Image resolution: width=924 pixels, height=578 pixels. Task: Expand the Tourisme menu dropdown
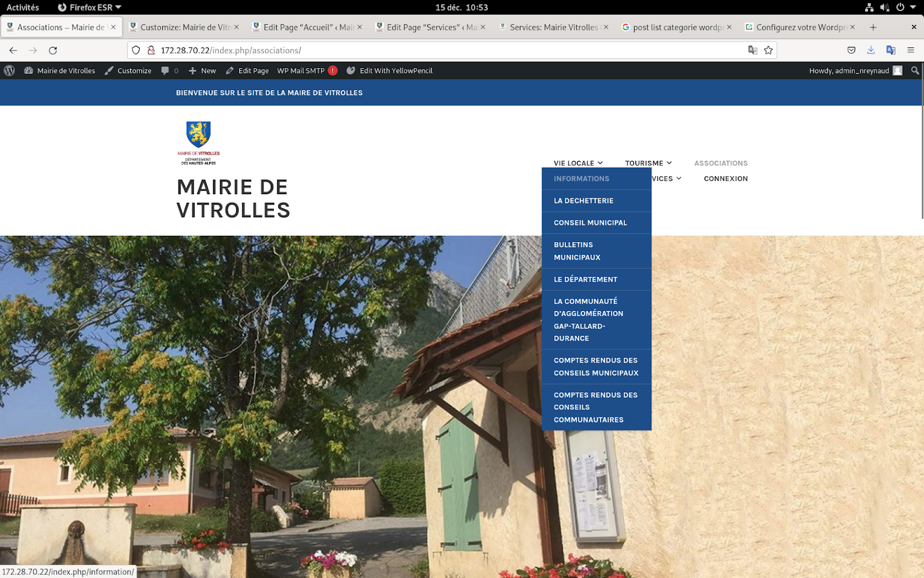tap(648, 163)
